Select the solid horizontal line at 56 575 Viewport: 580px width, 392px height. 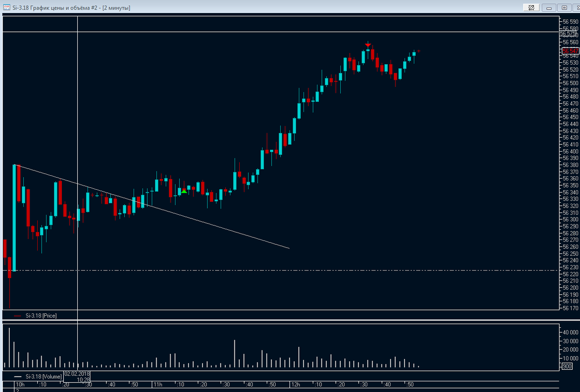(x=280, y=32)
